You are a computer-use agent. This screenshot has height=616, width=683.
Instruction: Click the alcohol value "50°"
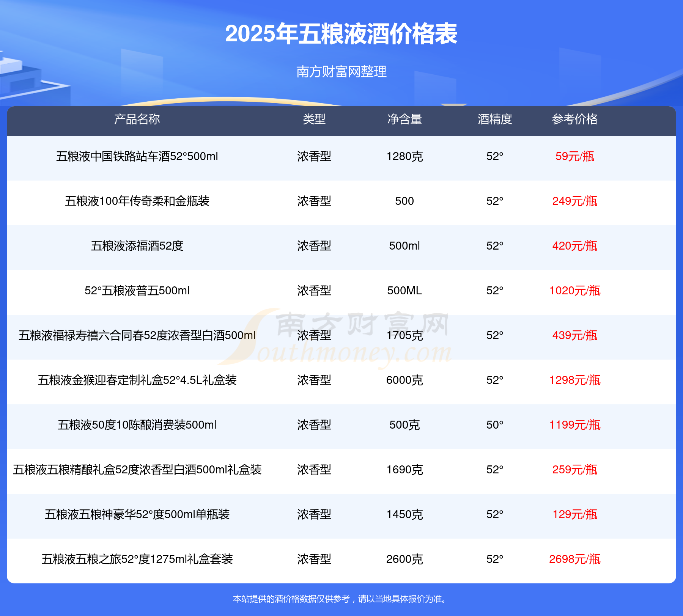point(495,425)
